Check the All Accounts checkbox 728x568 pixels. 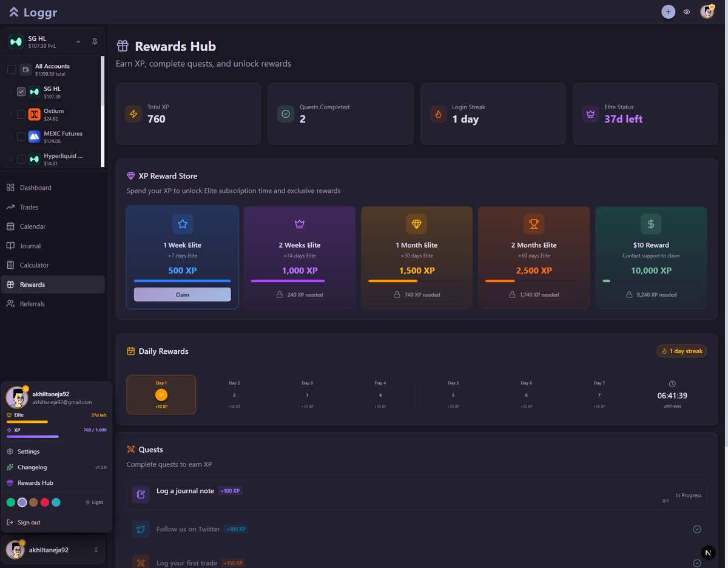[12, 70]
